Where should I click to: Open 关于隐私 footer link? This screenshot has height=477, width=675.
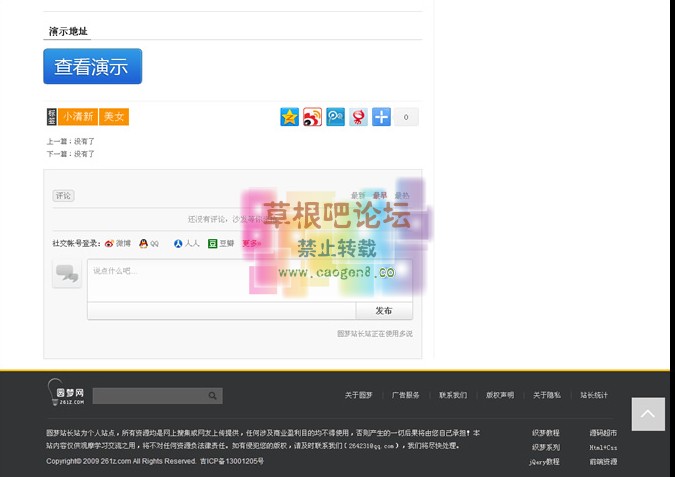[x=547, y=395]
